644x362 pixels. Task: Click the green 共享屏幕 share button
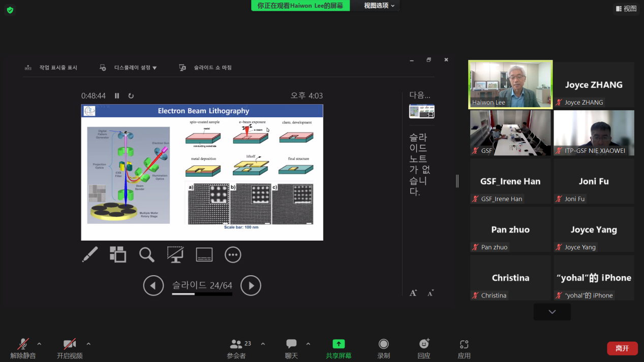339,348
